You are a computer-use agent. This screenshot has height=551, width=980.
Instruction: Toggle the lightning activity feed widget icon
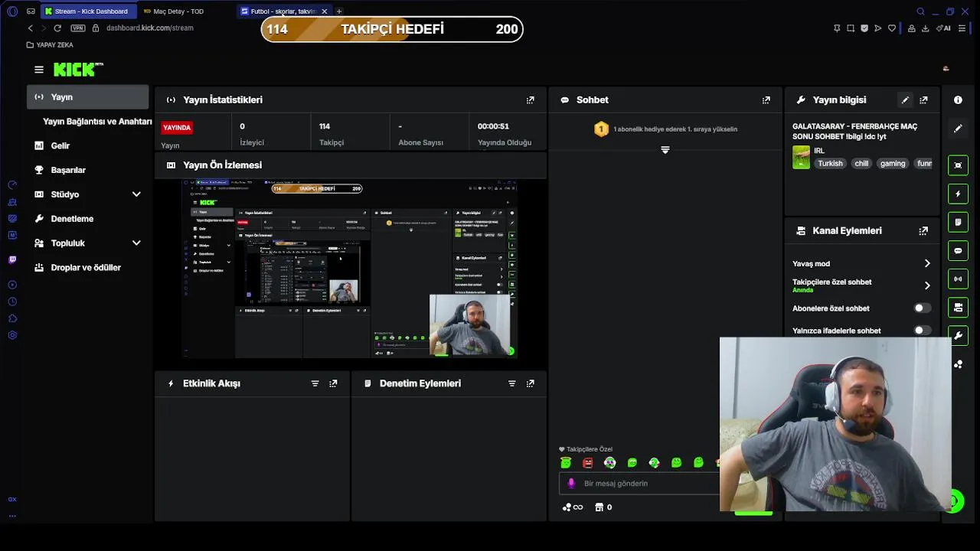point(958,194)
